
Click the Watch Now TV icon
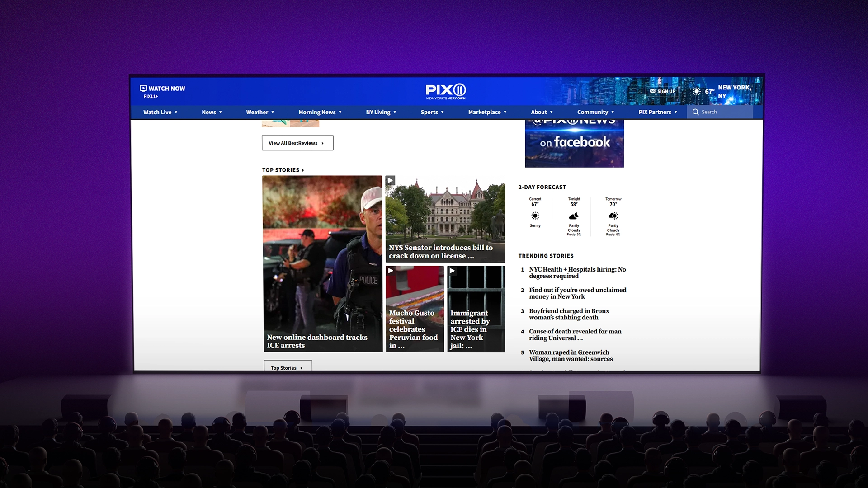pos(143,89)
